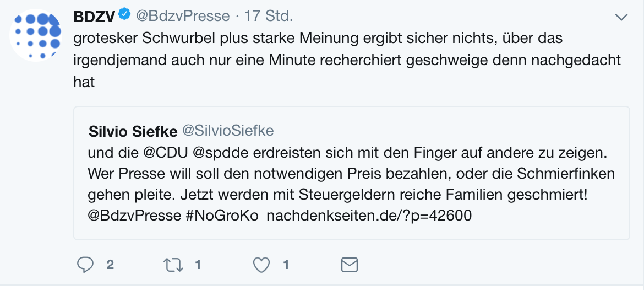Open the quoted tweet card body

[352, 173]
